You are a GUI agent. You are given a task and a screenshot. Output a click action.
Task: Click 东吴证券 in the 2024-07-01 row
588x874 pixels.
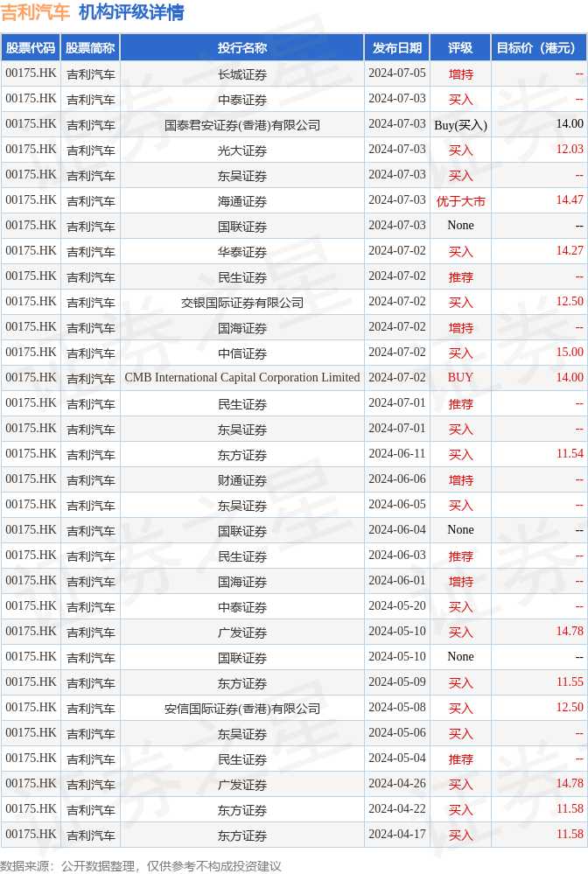[241, 430]
